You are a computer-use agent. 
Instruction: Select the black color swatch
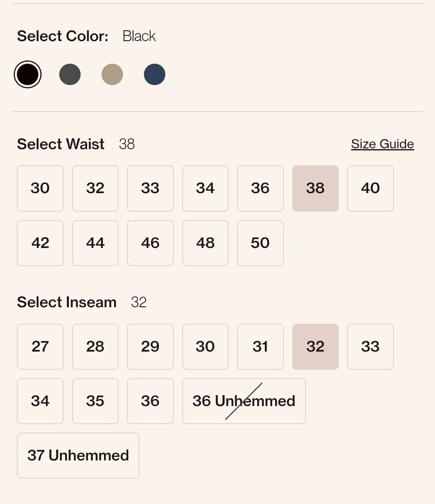[x=28, y=74]
